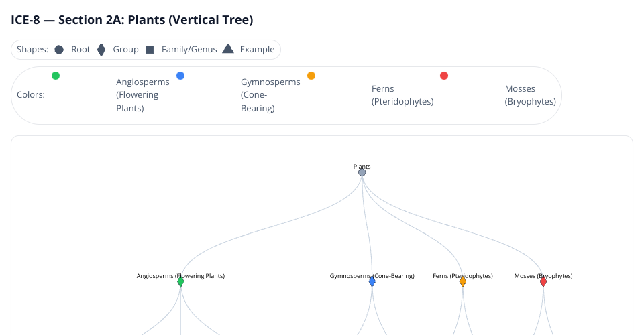The width and height of the screenshot is (644, 335).
Task: Click Mosses (Bryophytes) legend text
Action: [x=530, y=95]
